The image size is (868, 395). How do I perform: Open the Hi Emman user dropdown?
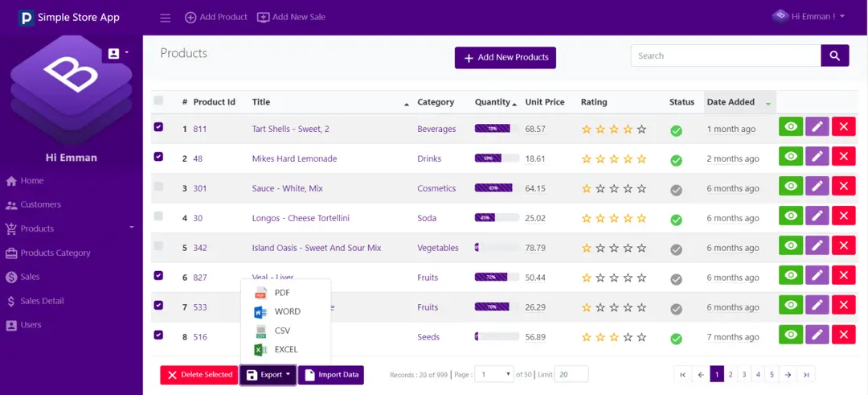[809, 16]
